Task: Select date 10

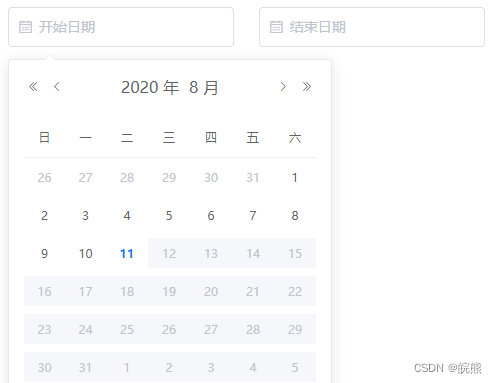Action: [x=86, y=254]
